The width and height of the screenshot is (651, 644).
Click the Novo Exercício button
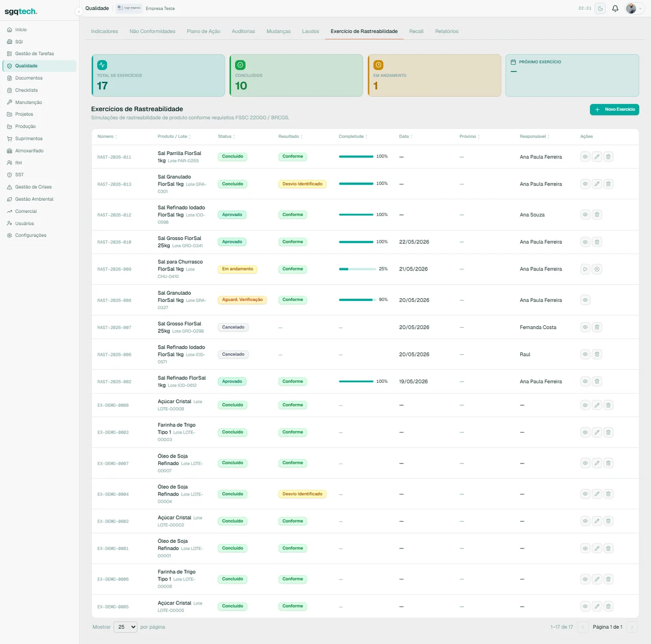click(614, 109)
